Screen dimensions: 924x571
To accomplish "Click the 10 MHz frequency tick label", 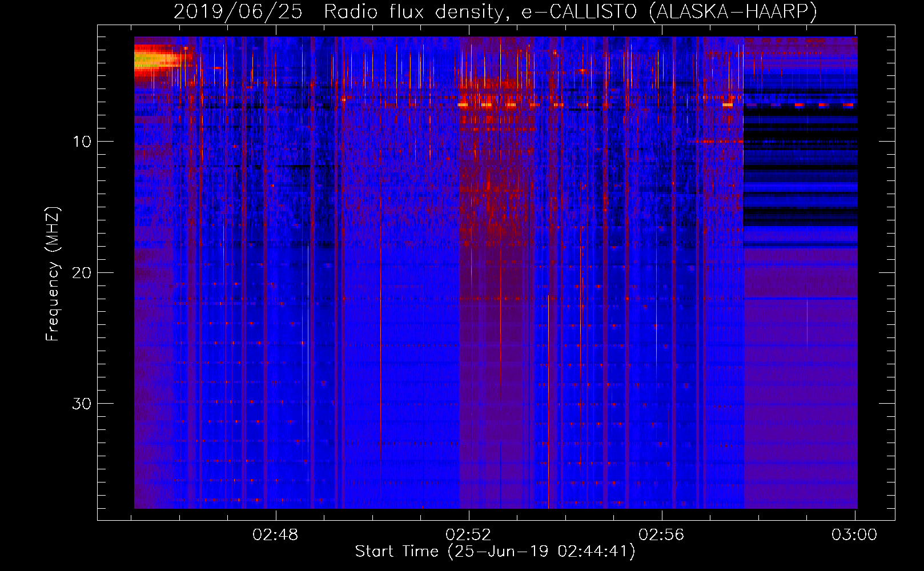I will (82, 142).
